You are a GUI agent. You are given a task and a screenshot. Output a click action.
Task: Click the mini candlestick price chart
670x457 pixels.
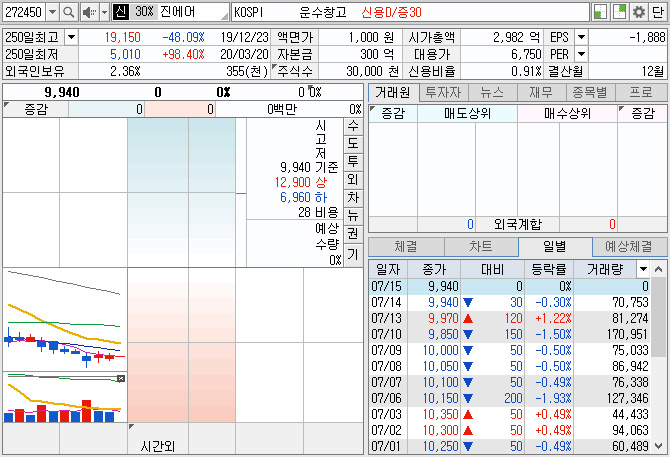(x=65, y=319)
